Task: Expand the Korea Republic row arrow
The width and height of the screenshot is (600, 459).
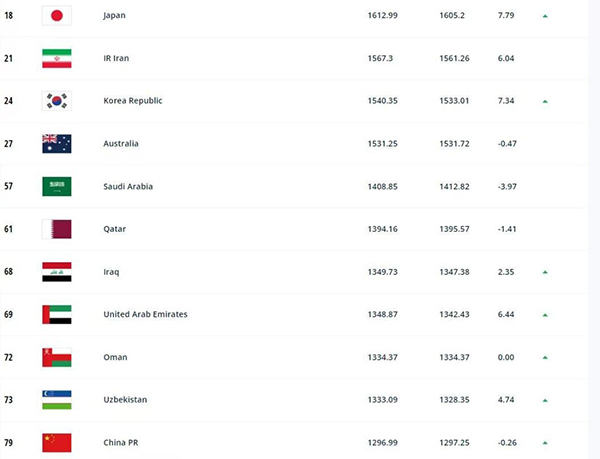Action: (x=545, y=102)
